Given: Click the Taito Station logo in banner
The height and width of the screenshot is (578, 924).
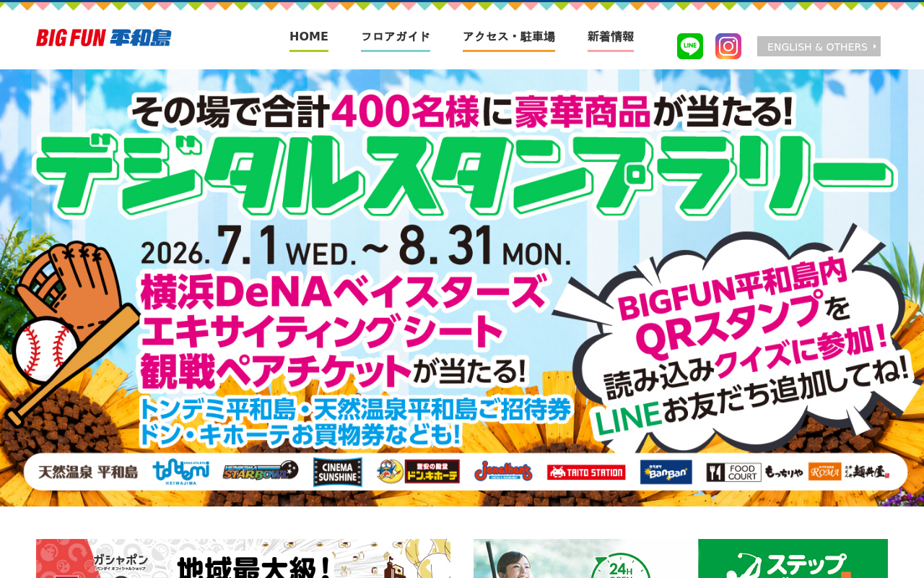Looking at the screenshot, I should coord(586,473).
